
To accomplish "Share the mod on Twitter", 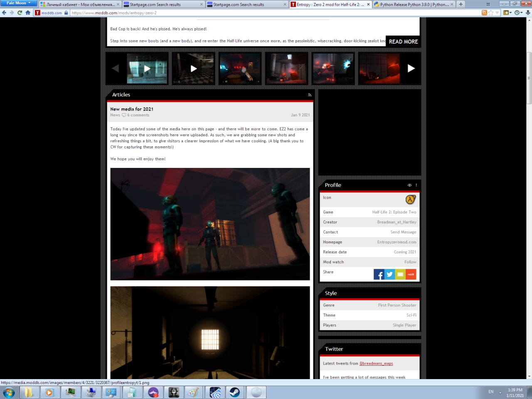I will pyautogui.click(x=389, y=274).
